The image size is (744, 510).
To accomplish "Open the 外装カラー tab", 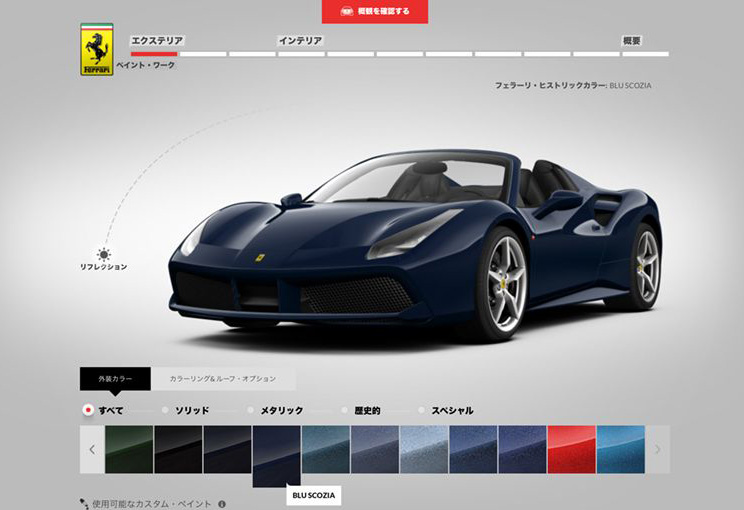I will [115, 379].
